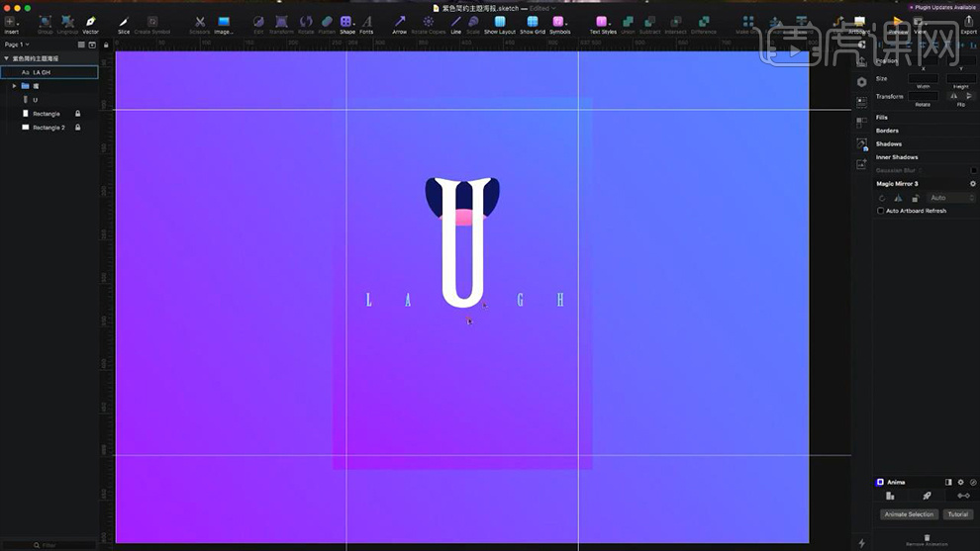Toggle the ruler lock icon

(x=106, y=45)
